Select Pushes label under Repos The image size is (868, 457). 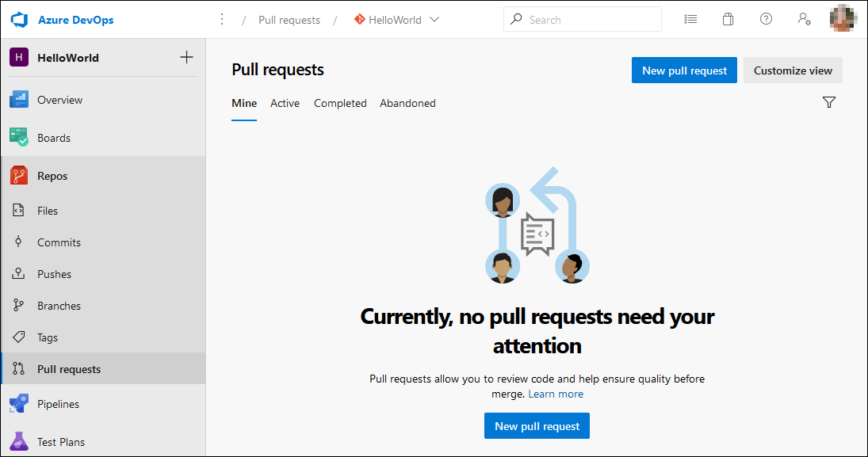[x=54, y=274]
